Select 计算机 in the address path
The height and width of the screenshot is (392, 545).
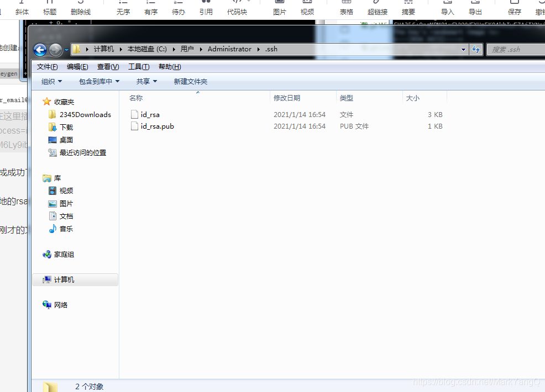[x=103, y=49]
